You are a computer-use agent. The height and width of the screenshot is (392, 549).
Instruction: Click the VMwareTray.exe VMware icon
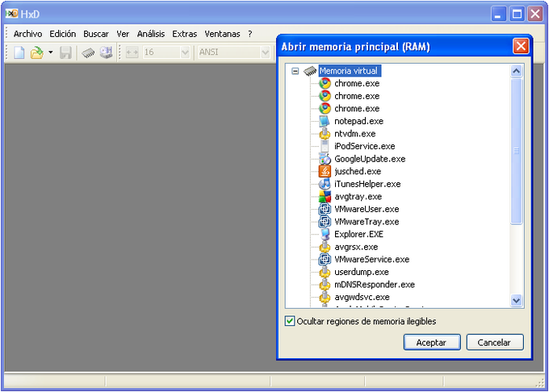[x=325, y=222]
